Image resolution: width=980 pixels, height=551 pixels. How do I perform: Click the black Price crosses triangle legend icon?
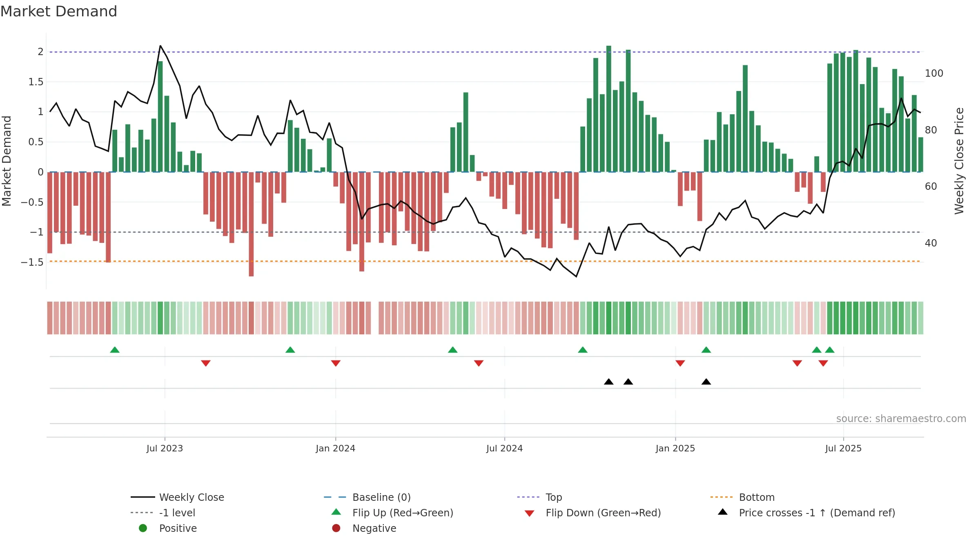pos(723,512)
